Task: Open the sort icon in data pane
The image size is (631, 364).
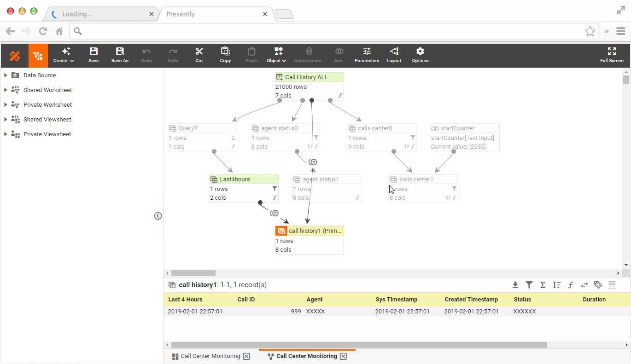Action: (x=557, y=285)
